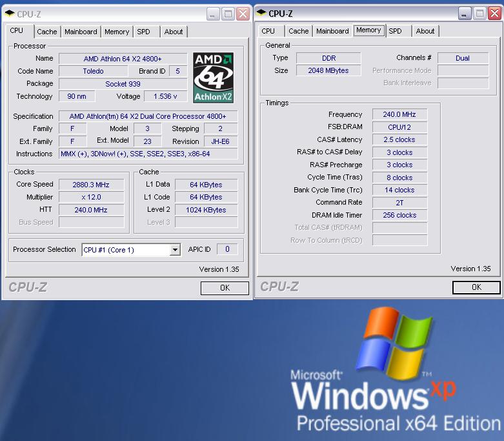Maximize the right CPU-Z window

479,14
